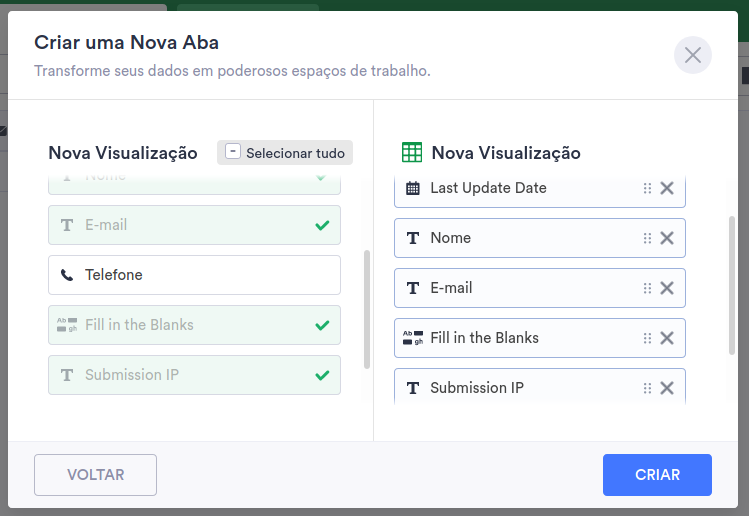
Task: Remove the Nome column from the view
Action: coord(667,238)
